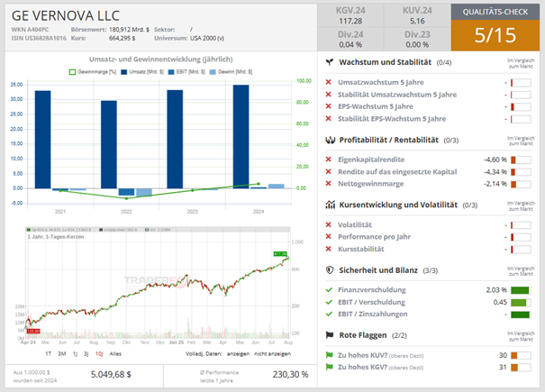
Task: Select the 3M chart timeframe
Action: [x=62, y=354]
